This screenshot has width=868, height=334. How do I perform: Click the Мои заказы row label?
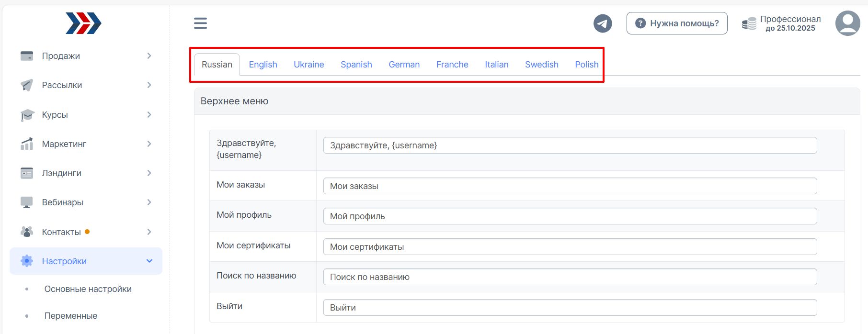pyautogui.click(x=240, y=185)
